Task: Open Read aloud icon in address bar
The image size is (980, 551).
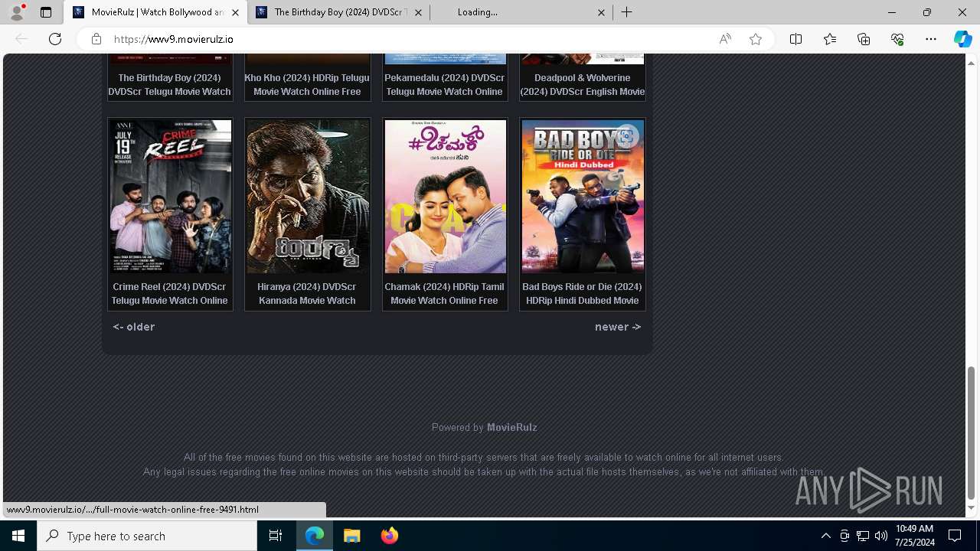Action: [725, 39]
